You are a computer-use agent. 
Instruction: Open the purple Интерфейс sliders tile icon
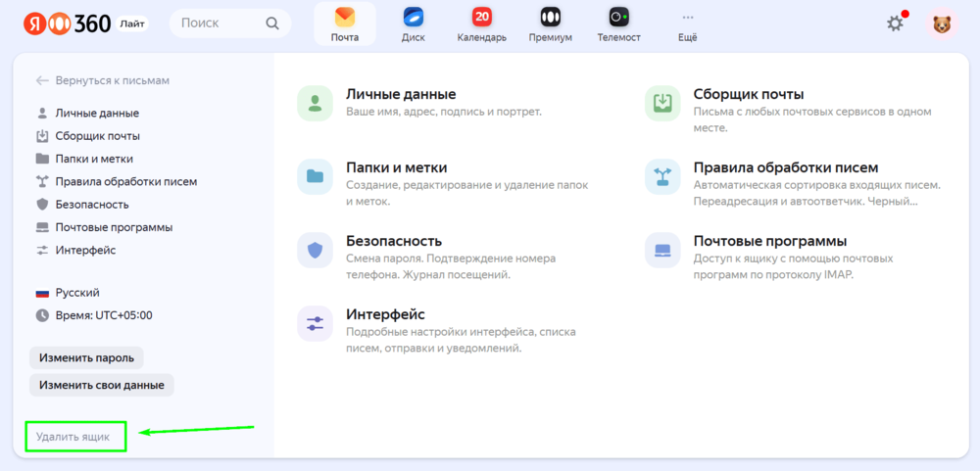[x=315, y=323]
